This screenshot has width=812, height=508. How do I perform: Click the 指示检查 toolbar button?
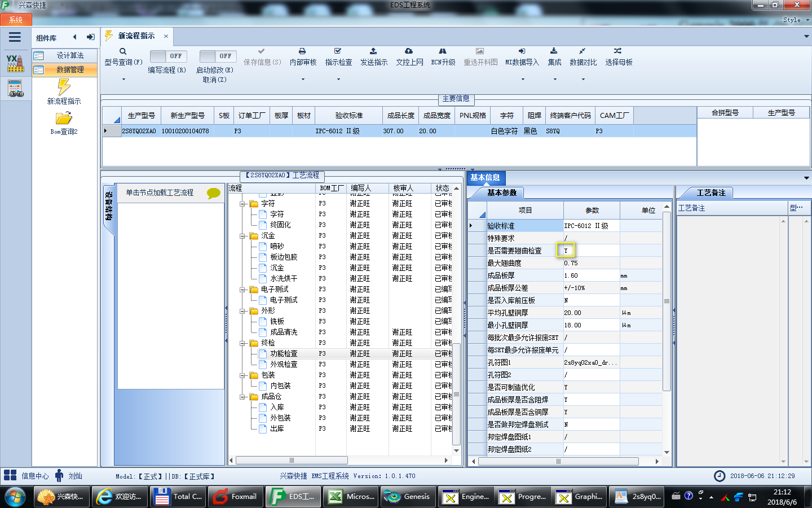(338, 57)
